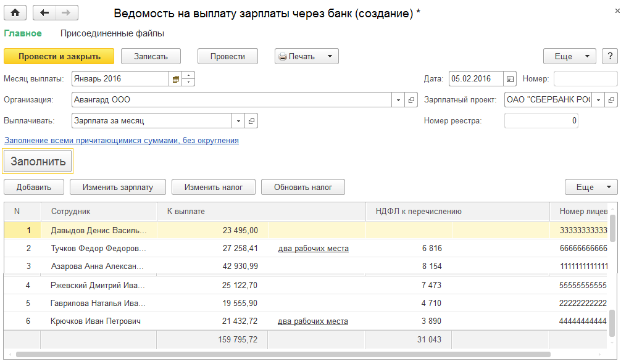Open Выплачивать item with the open-form icon
The height and width of the screenshot is (364, 621).
(x=251, y=121)
